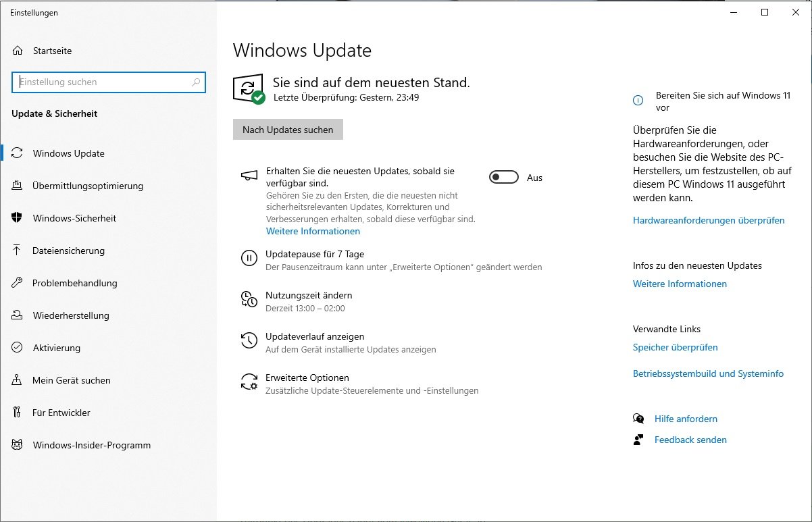Open Weitere Informationen under Infos zu den neuesten Updates
Screen dimensions: 812x522
pos(680,284)
